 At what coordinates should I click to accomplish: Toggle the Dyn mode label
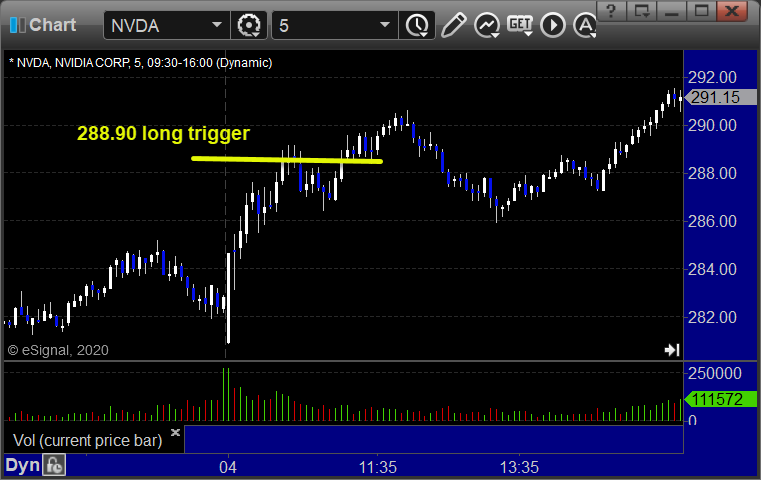[x=23, y=465]
